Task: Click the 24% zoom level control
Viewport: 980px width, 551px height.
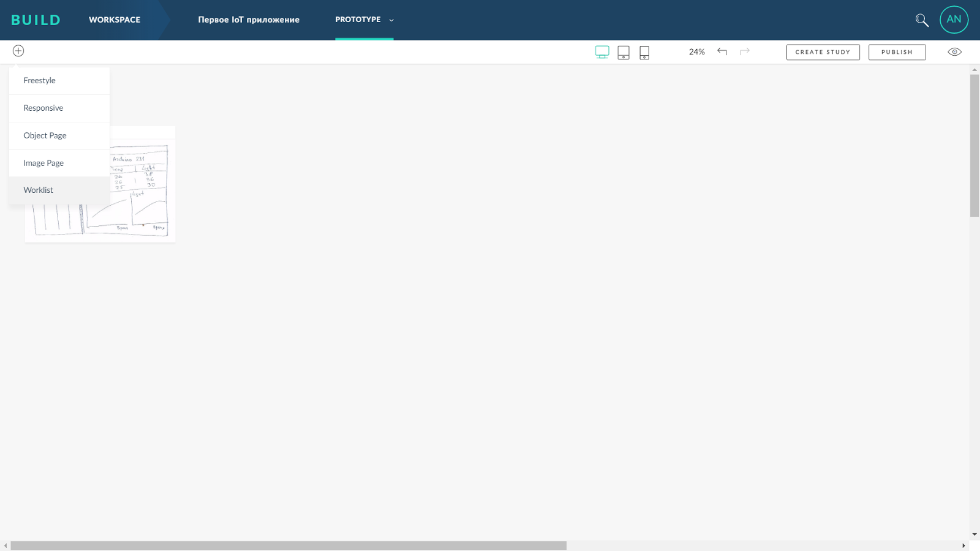Action: coord(697,51)
